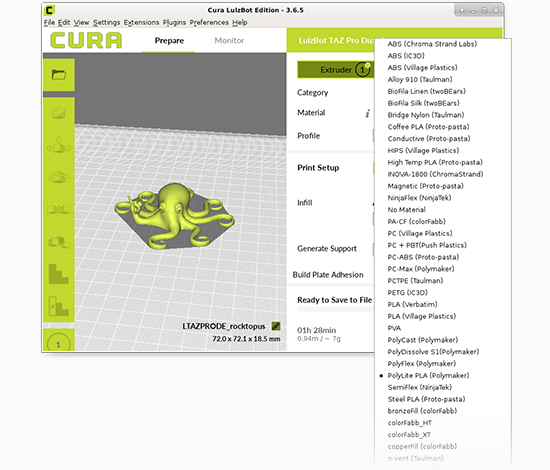Switch to the Monitor tab
This screenshot has width=550, height=470.
coord(229,41)
